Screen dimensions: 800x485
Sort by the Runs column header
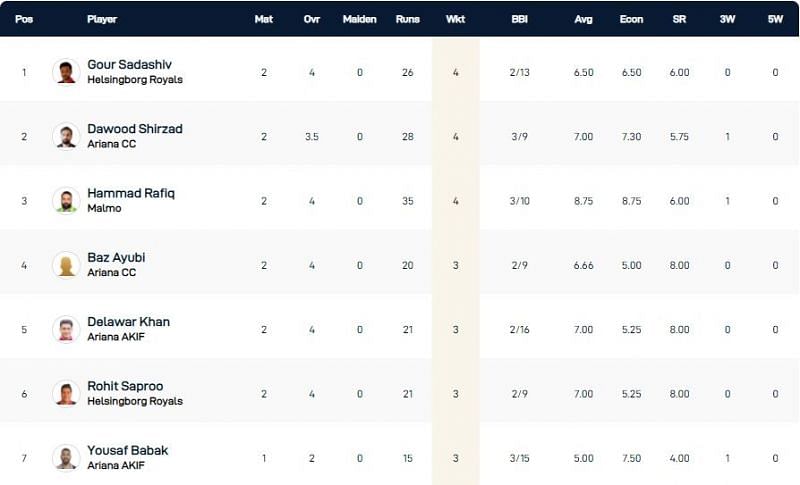click(x=407, y=19)
